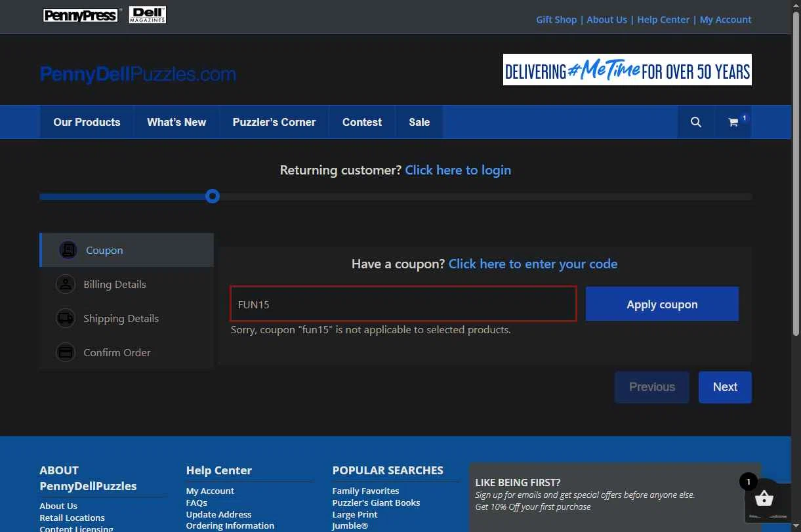Click the Confirm Order card icon
This screenshot has width=801, height=532.
coord(65,352)
